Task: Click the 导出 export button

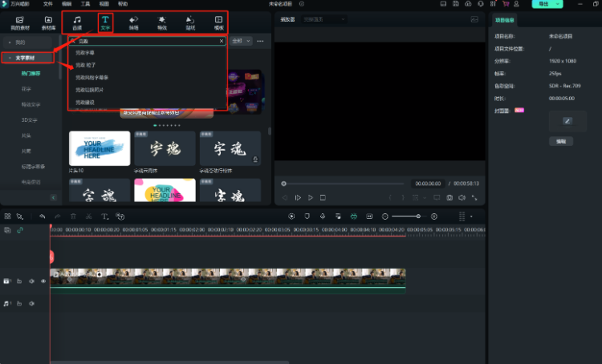Action: click(545, 4)
